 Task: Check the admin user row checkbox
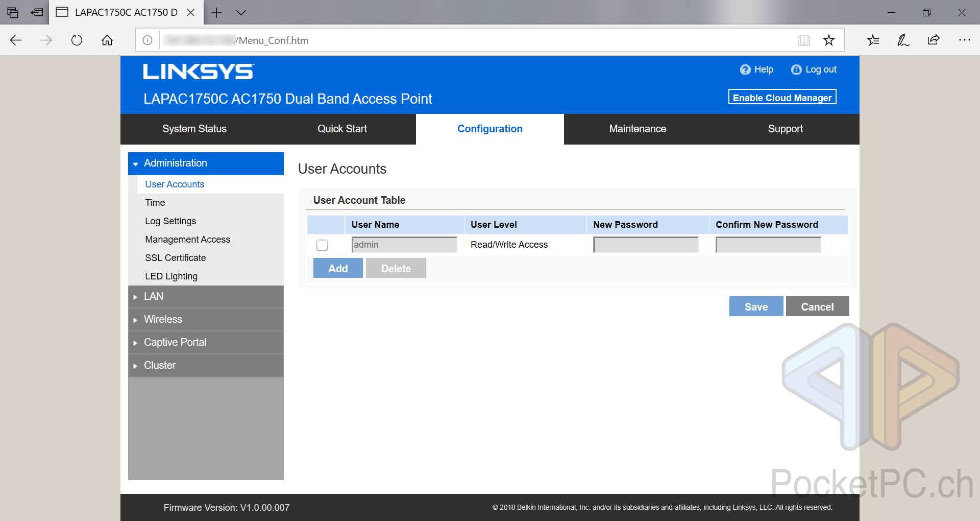tap(322, 245)
